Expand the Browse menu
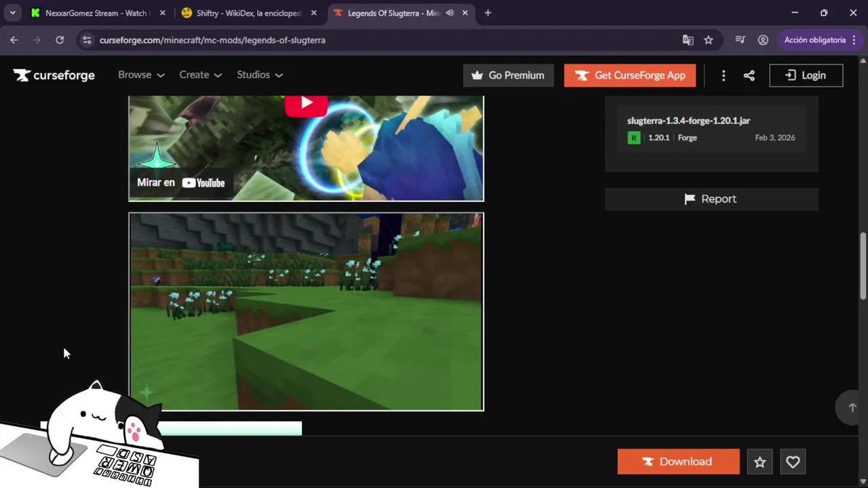 141,75
